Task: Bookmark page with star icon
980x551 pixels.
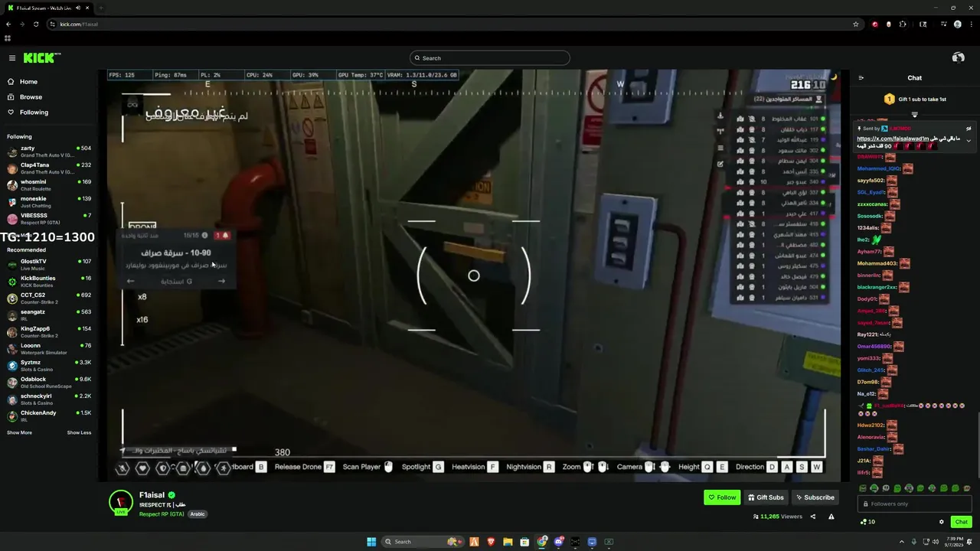Action: tap(855, 24)
